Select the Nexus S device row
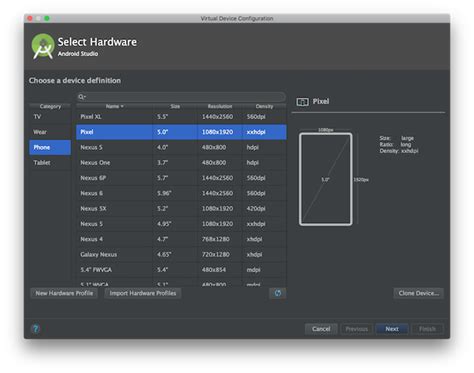This screenshot has width=474, height=373. tap(181, 147)
